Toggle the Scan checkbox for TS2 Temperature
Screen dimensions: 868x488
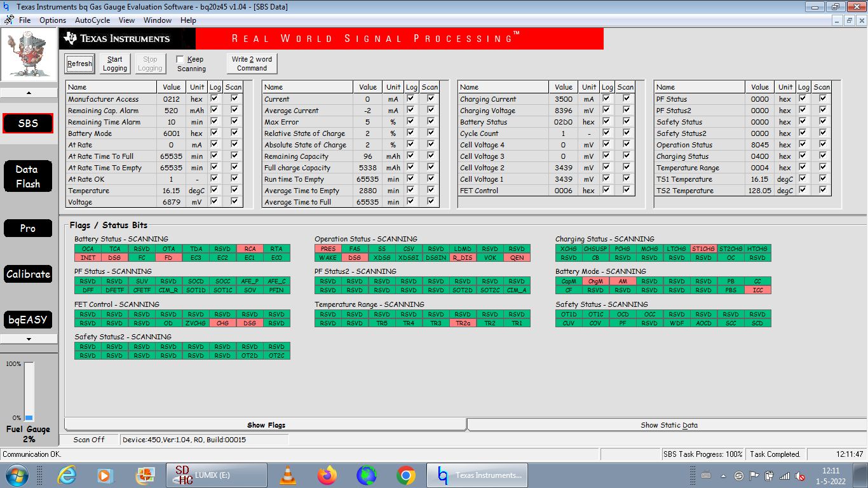(823, 190)
